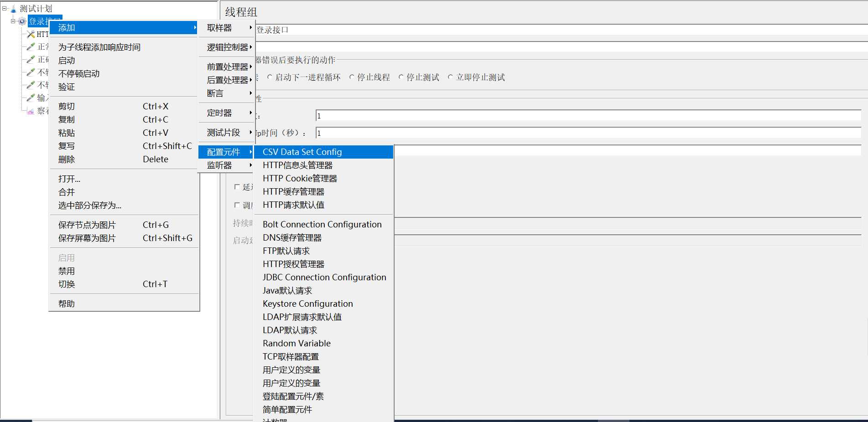Click 粘贴 in the context menu
The image size is (868, 422).
(124, 133)
